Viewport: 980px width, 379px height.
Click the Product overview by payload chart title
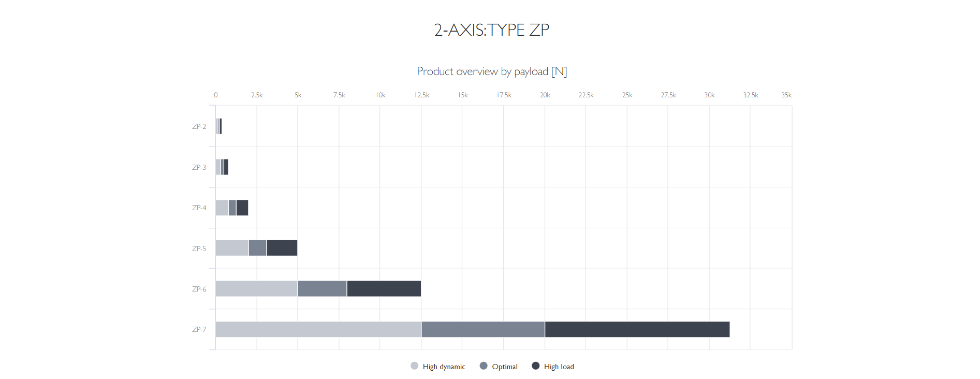coord(492,71)
